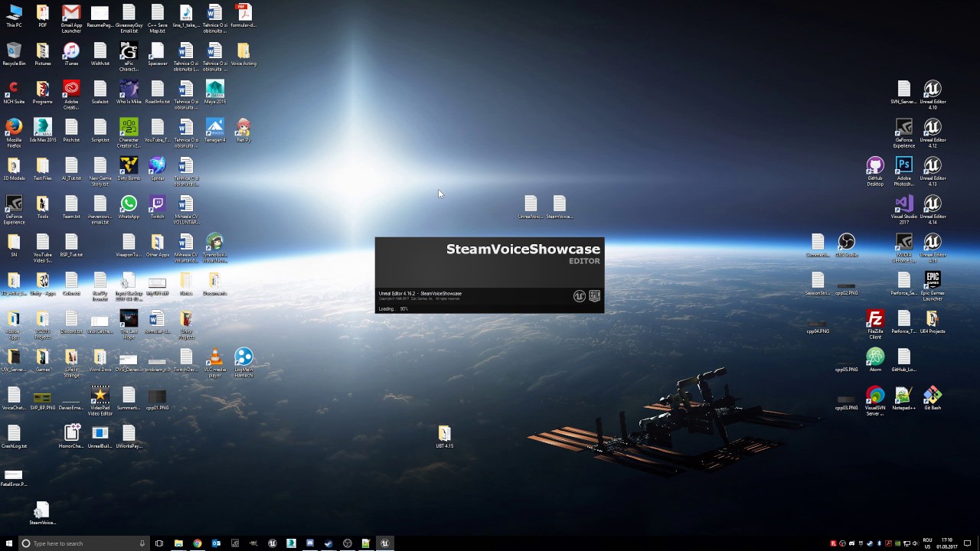Select the Who Is Mike shortcut

pyautogui.click(x=129, y=93)
